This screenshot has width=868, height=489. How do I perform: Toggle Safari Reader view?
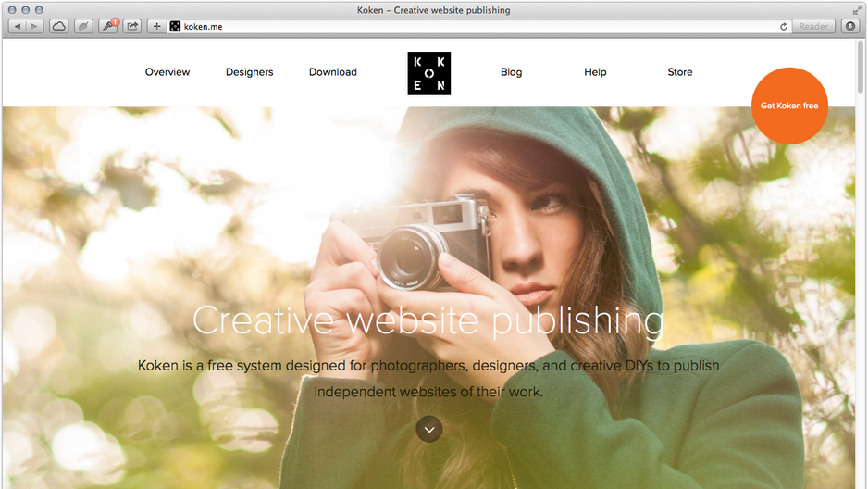tap(813, 26)
